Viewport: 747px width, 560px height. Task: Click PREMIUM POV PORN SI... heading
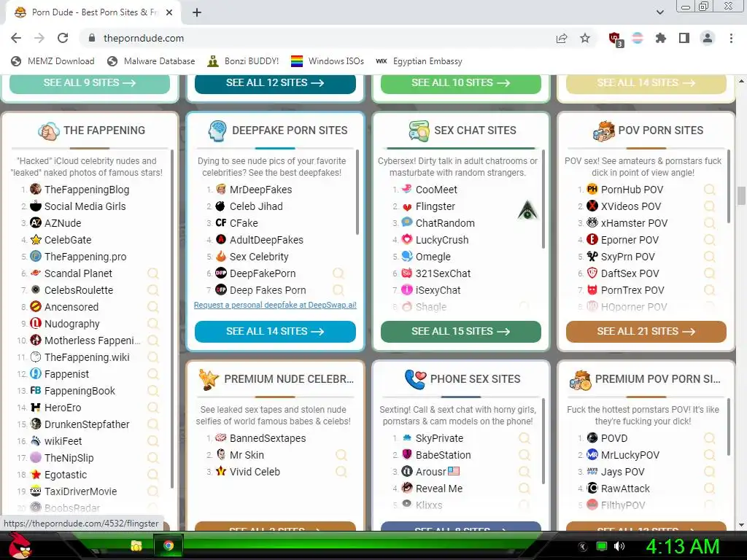[x=657, y=379]
